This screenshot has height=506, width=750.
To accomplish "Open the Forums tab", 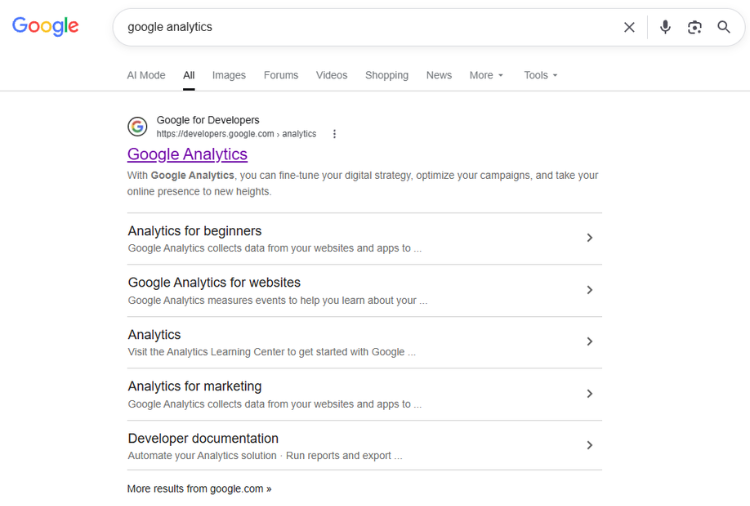I will click(x=281, y=75).
